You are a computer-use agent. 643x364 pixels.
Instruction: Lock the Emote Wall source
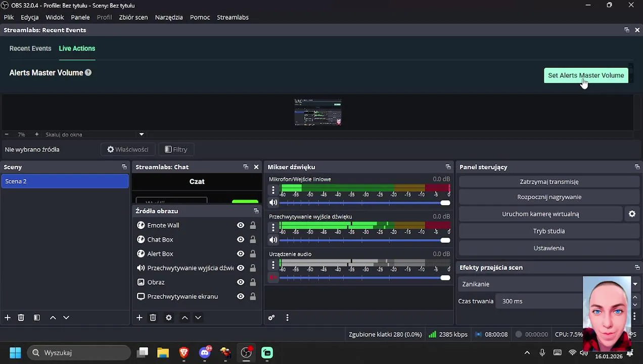(253, 225)
